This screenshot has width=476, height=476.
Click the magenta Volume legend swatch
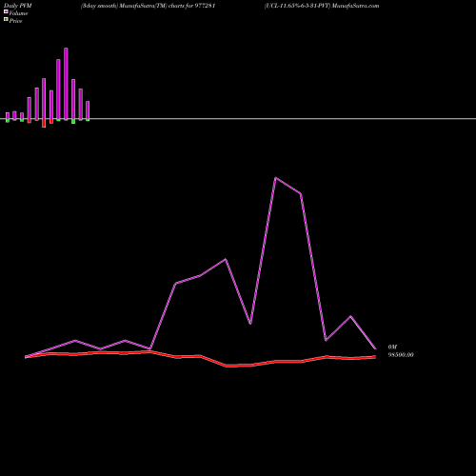[6, 11]
